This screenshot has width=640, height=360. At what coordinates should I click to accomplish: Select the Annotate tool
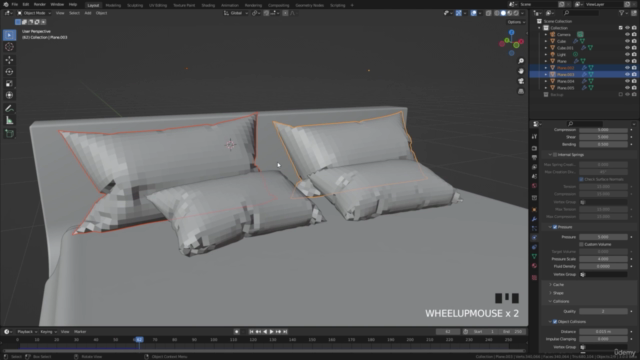pos(9,109)
